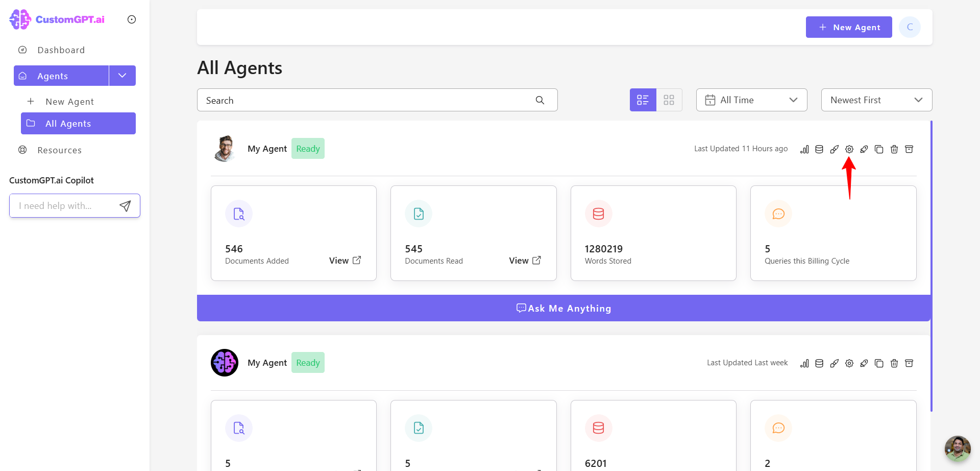Click the Ready badge of first agent
Image resolution: width=980 pixels, height=471 pixels.
308,149
